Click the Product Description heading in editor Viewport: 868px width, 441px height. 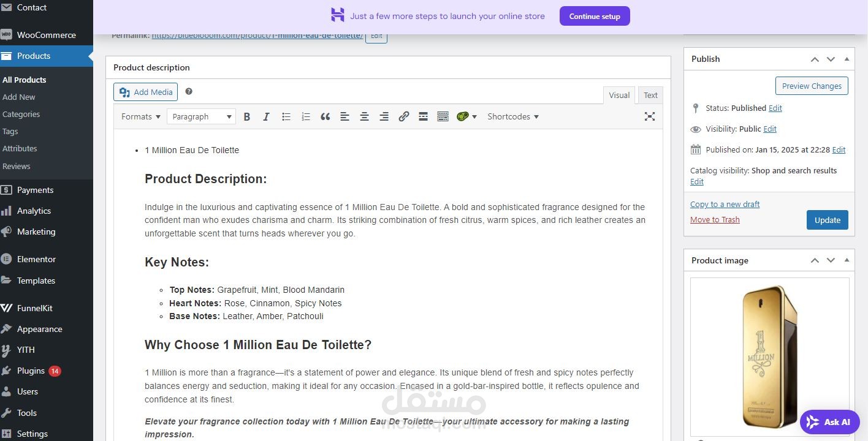pyautogui.click(x=205, y=179)
